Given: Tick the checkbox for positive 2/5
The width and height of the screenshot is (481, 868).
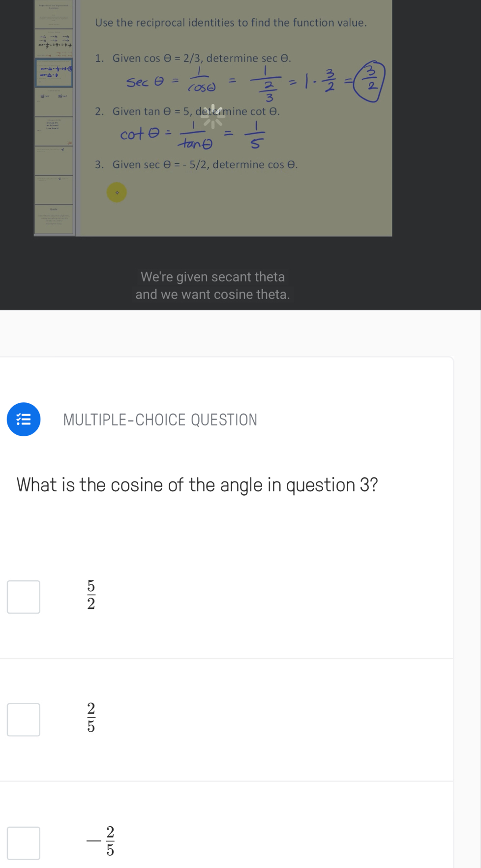Looking at the screenshot, I should (24, 719).
